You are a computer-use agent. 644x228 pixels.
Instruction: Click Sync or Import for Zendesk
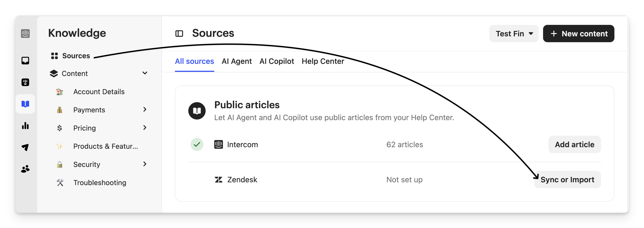coord(567,179)
